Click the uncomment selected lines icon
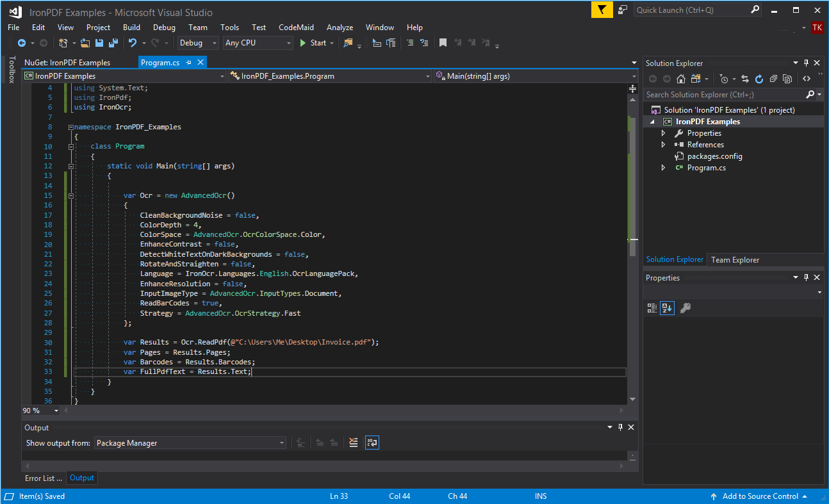Viewport: 829px width, 504px height. pos(424,43)
